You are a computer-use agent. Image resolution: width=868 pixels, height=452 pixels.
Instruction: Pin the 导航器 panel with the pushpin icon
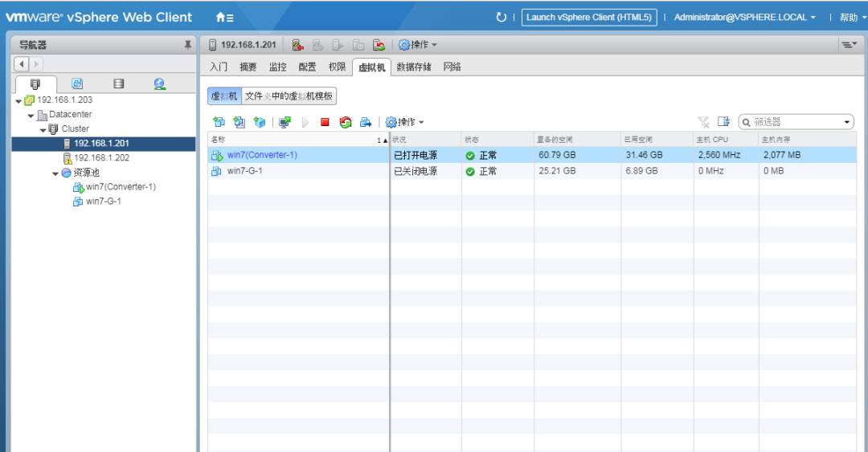pyautogui.click(x=187, y=45)
